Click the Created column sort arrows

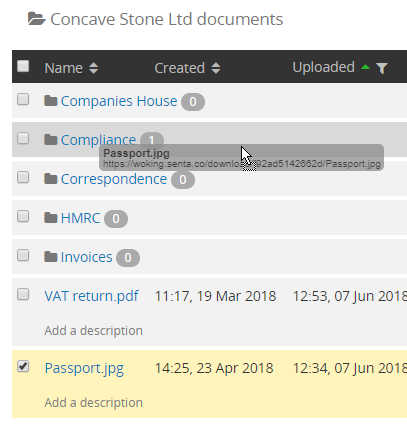216,68
